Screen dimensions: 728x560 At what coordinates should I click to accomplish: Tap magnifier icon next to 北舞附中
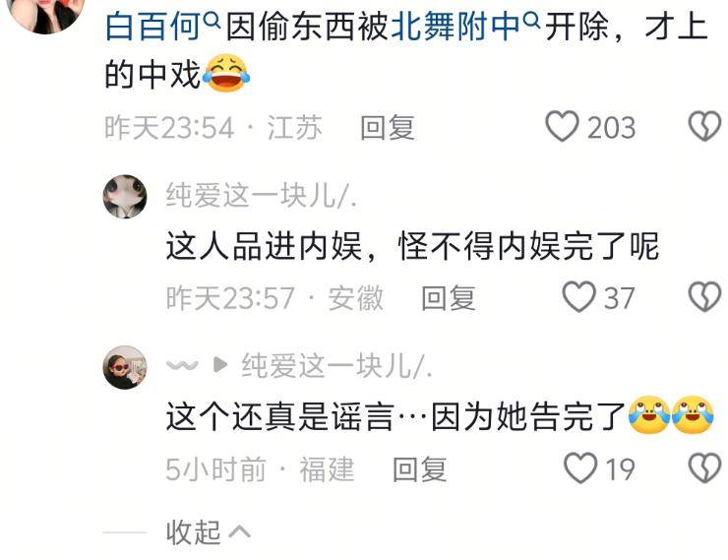pos(532,21)
